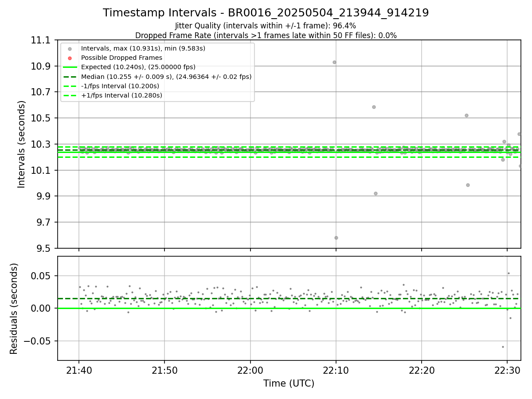Image resolution: width=532 pixels, height=399 pixels.
Task: Click the maximum outlier point near 10.93 seconds
Action: point(334,62)
